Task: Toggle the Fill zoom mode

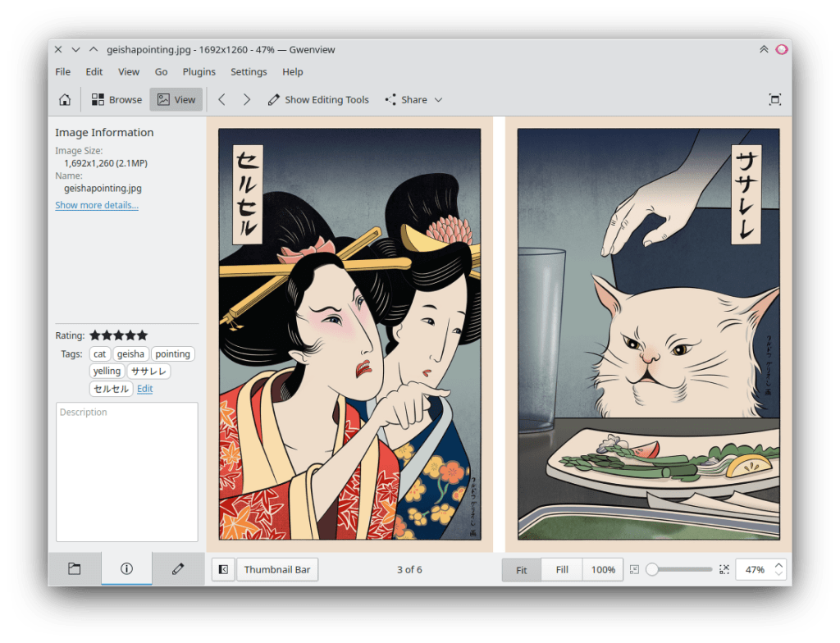Action: (562, 569)
